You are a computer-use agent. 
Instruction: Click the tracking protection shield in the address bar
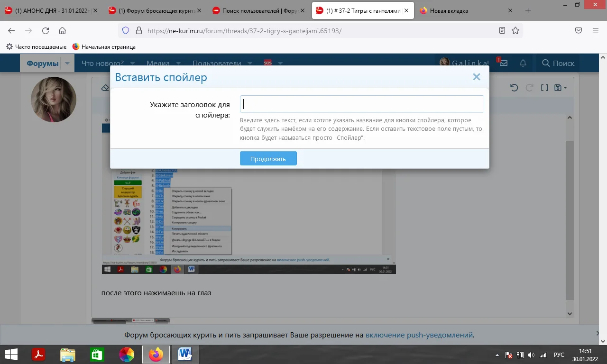[x=125, y=30]
